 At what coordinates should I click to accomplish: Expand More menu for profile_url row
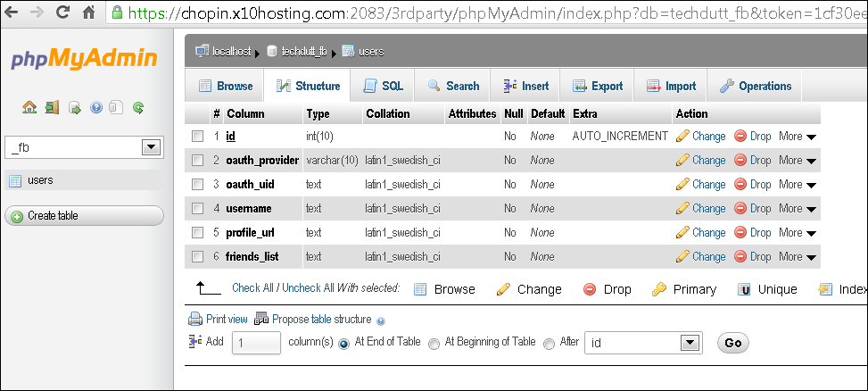798,233
